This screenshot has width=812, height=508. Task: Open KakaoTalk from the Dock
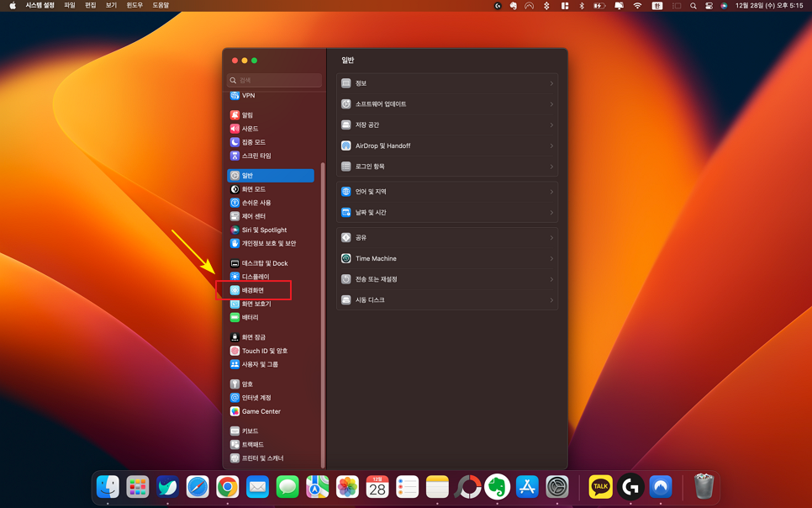(601, 487)
